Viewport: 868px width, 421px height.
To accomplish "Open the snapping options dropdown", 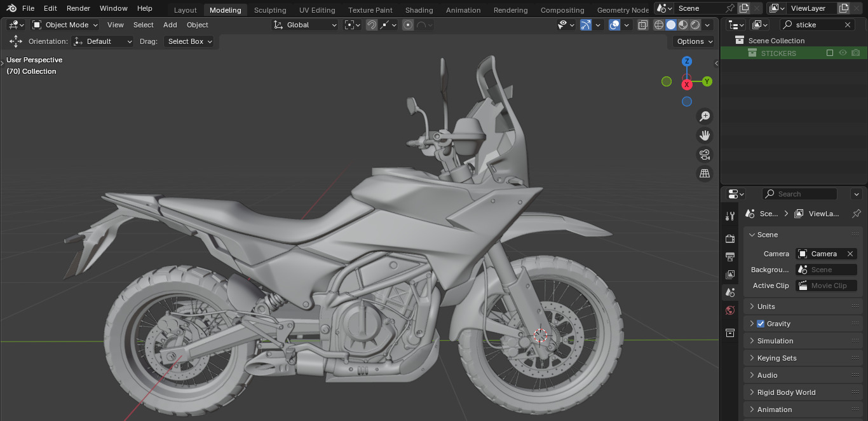I will [388, 25].
